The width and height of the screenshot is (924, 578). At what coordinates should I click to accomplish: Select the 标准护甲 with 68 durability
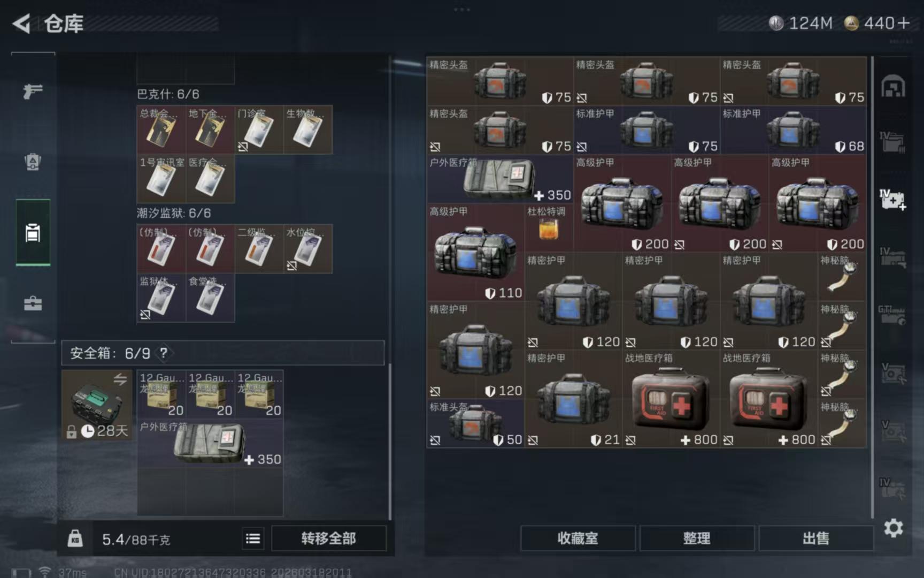tap(793, 130)
